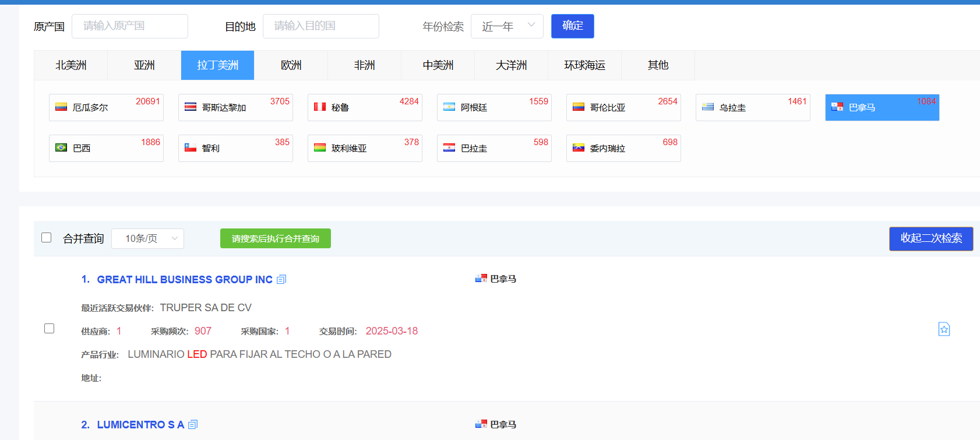Open GREAT HILL BUSINESS GROUP INC link
The width and height of the screenshot is (980, 440).
184,280
